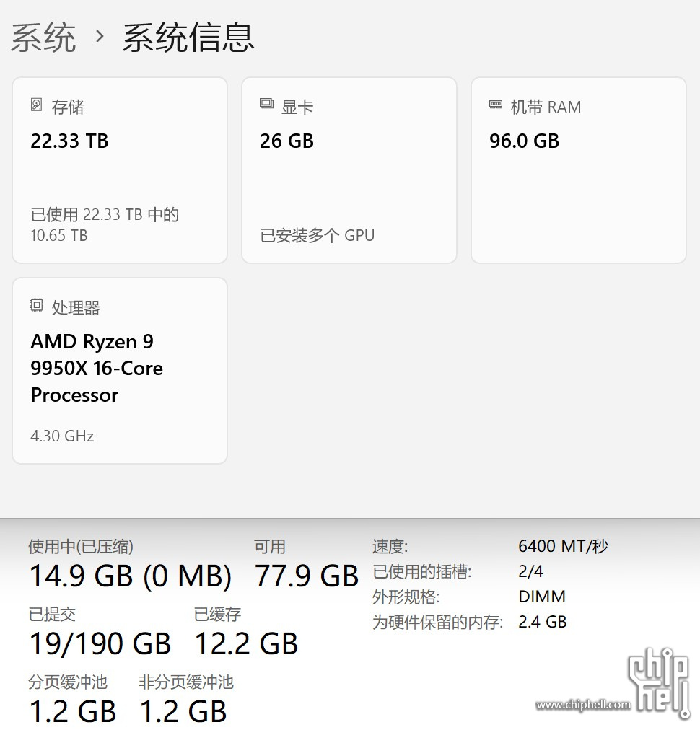Select the 14.9 GB (0 MB) in-use value
700x730 pixels.
coord(131,576)
